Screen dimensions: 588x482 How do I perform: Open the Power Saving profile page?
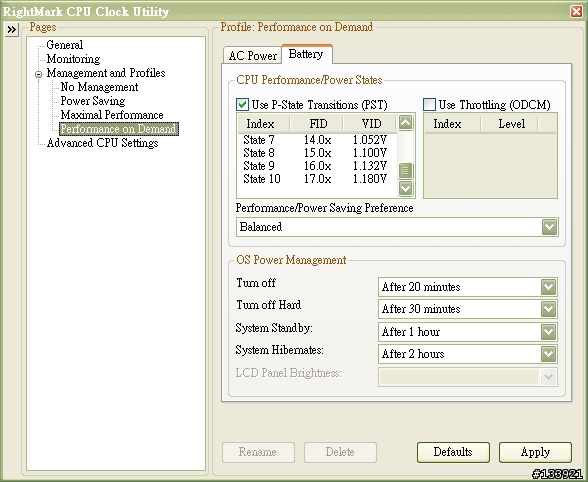(93, 101)
